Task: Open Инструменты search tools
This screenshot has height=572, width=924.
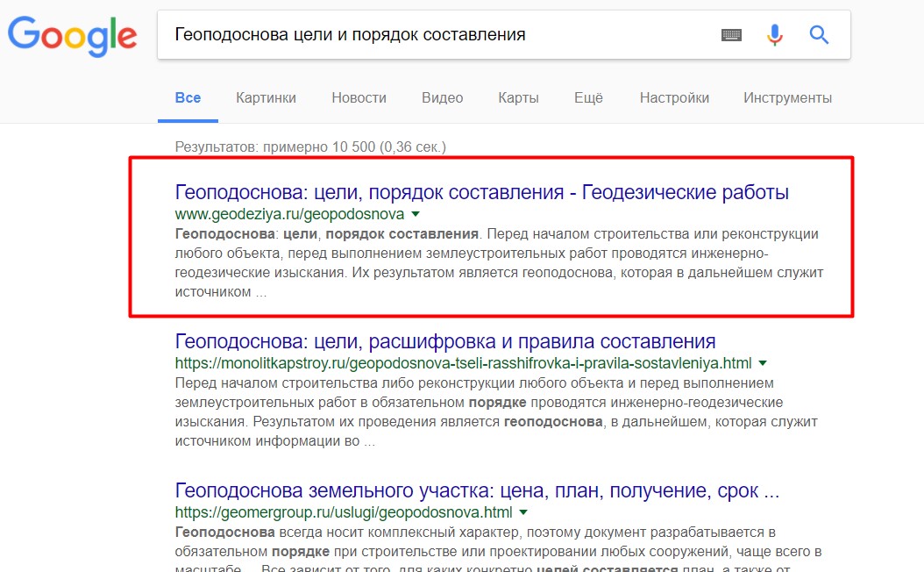Action: click(787, 98)
